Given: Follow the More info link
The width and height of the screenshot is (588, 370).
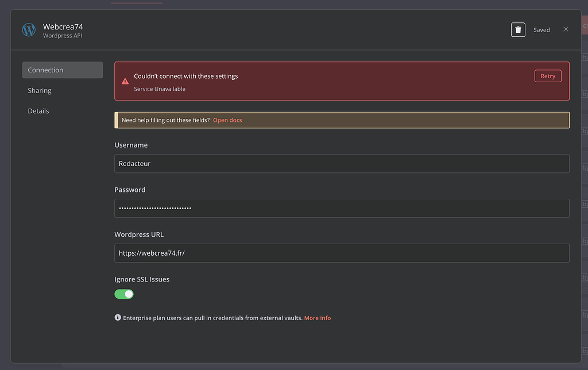Looking at the screenshot, I should click(318, 318).
